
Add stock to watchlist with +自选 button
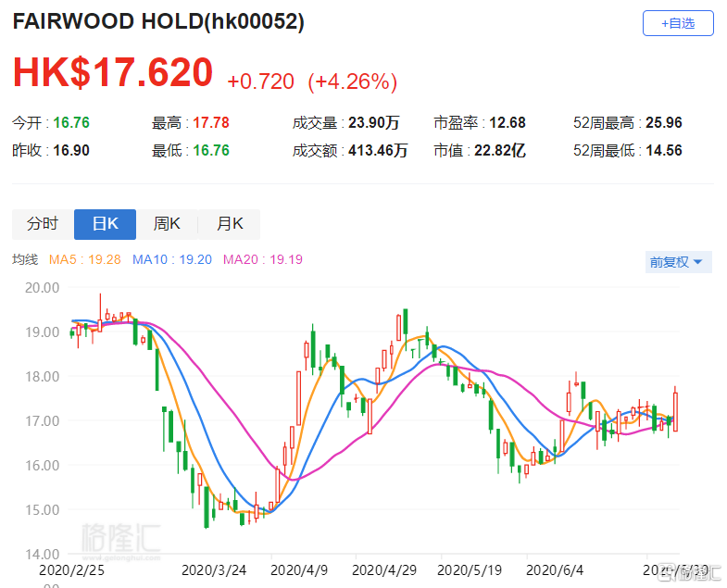coord(678,23)
